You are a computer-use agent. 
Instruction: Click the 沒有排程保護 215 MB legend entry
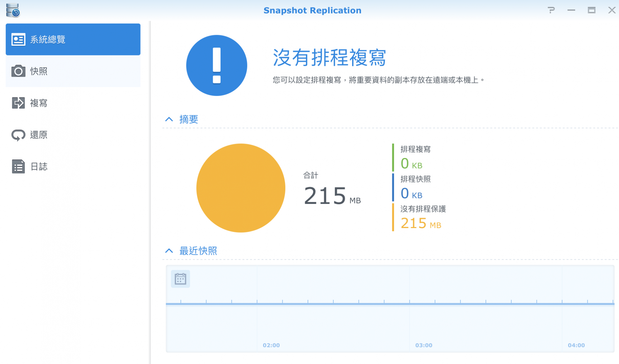pos(422,217)
